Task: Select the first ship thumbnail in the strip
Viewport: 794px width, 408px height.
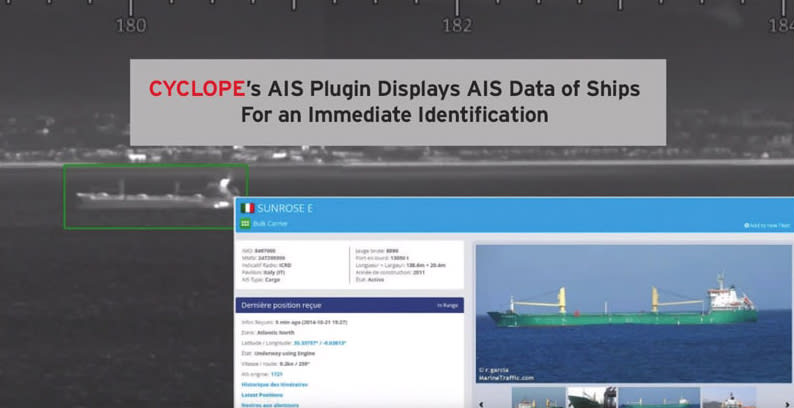Action: [x=538, y=398]
